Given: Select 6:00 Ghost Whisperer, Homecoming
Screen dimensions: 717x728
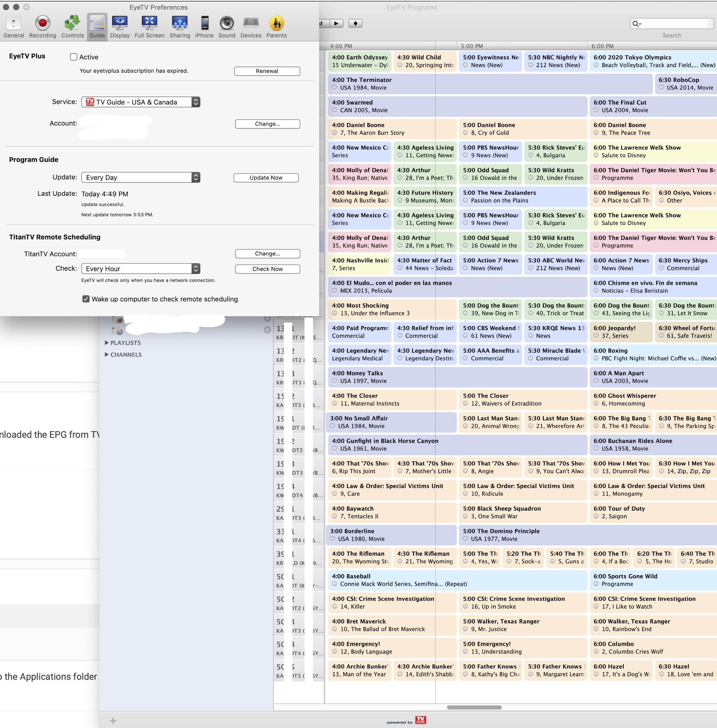Looking at the screenshot, I should [x=654, y=400].
